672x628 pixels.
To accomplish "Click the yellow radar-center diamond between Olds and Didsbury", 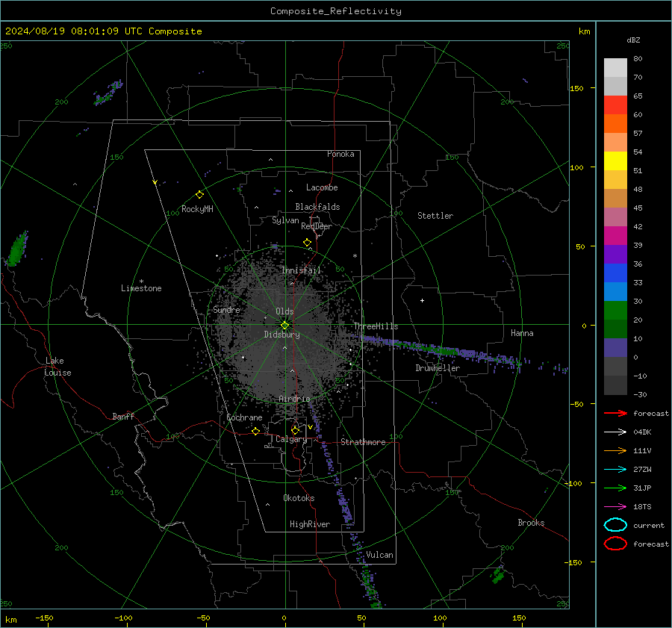I will pyautogui.click(x=284, y=326).
